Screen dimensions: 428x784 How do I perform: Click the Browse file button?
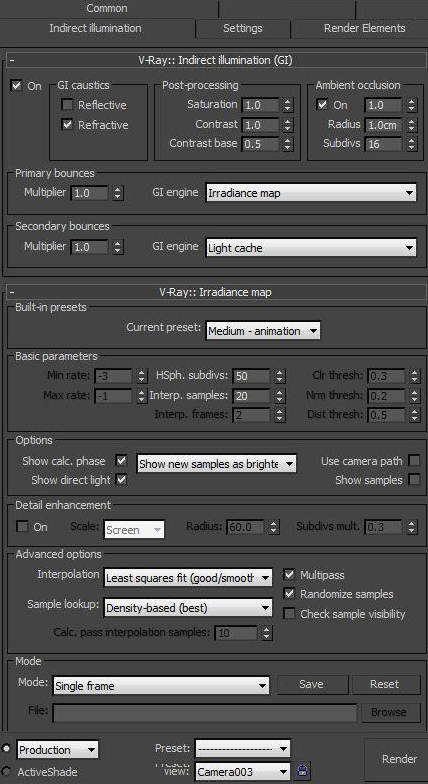click(x=391, y=712)
